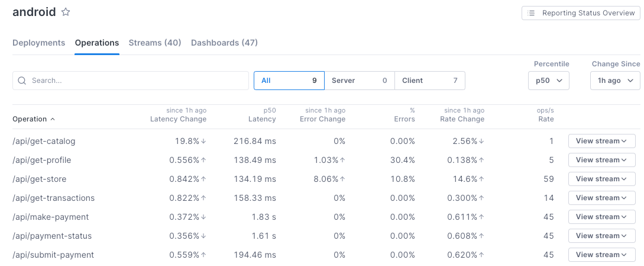Switch to the Deployments tab
This screenshot has width=644, height=266.
pos(38,43)
